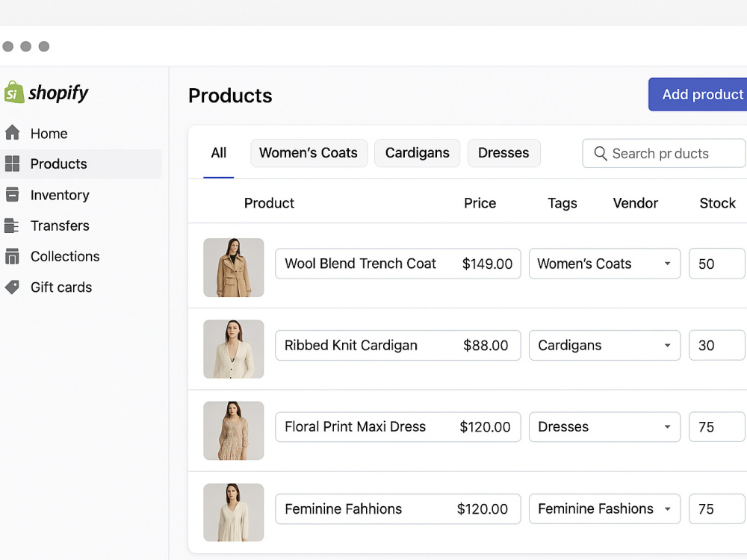The height and width of the screenshot is (560, 747).
Task: Focus the Search products field
Action: click(x=664, y=153)
